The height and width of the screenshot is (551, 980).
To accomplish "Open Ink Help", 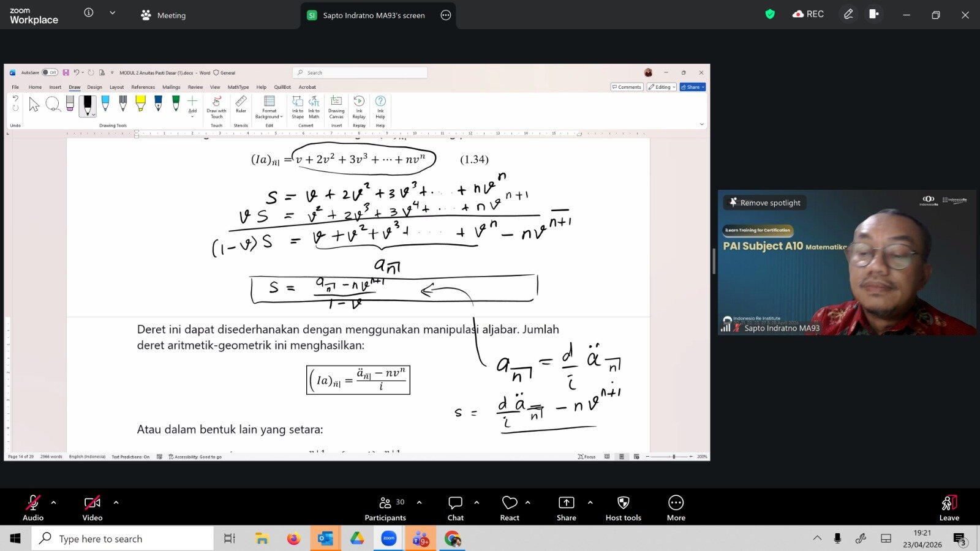I will [380, 107].
